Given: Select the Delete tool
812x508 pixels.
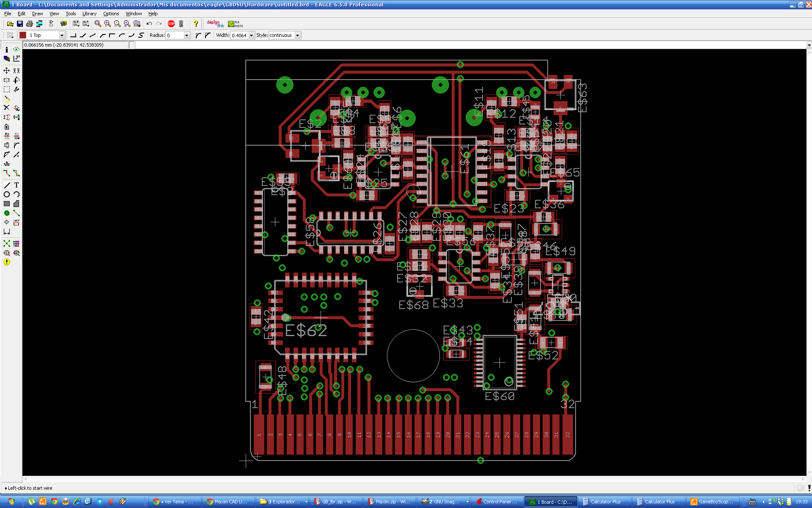Looking at the screenshot, I should pos(7,108).
